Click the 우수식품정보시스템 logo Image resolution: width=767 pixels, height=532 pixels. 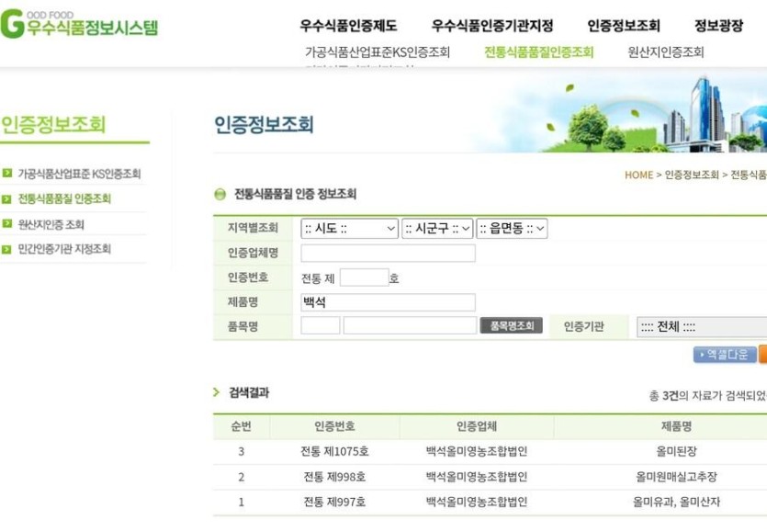(79, 24)
